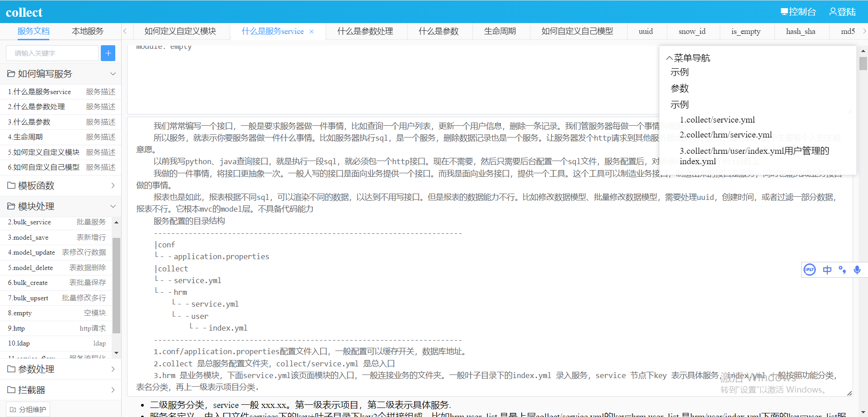868x417 pixels.
Task: Click the blue plus add button
Action: point(108,53)
